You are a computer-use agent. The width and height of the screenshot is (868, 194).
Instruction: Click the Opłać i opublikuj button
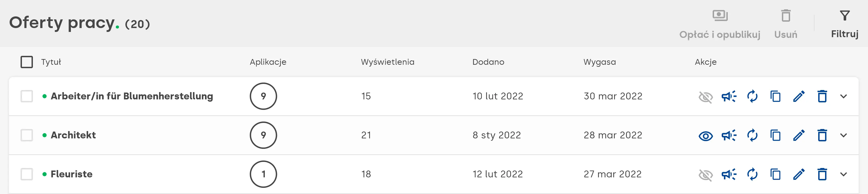720,24
